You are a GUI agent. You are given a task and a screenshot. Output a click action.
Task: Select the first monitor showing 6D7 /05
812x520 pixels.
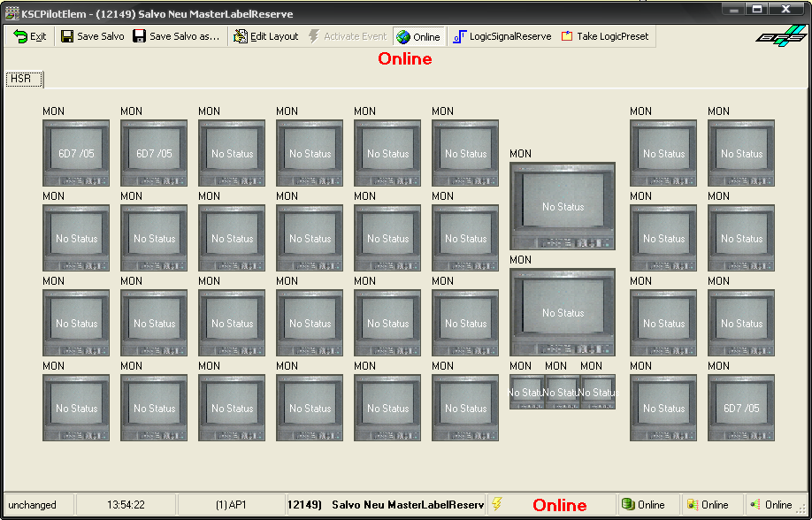[76, 153]
